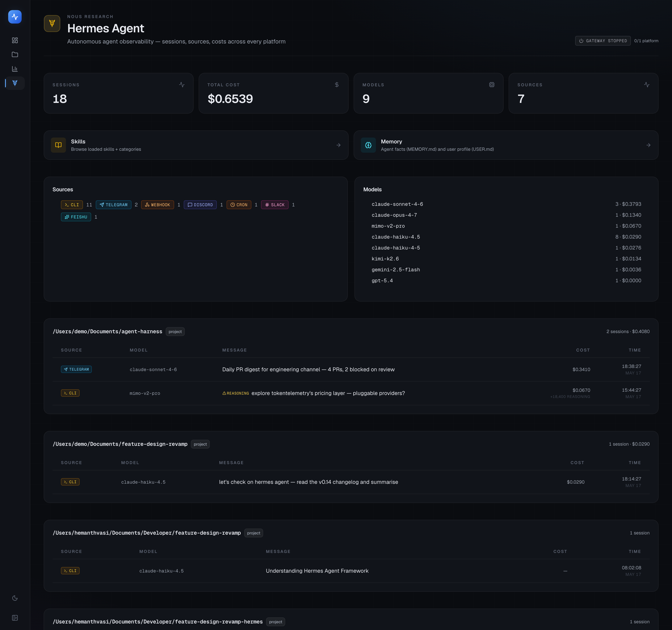This screenshot has width=672, height=630.
Task: Click the Reasoning warning badge
Action: (x=236, y=393)
